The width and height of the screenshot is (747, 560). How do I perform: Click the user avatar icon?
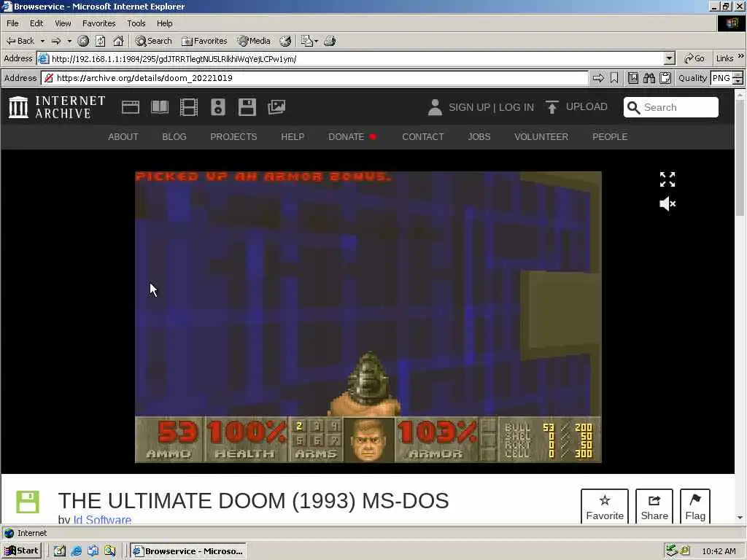pyautogui.click(x=435, y=107)
